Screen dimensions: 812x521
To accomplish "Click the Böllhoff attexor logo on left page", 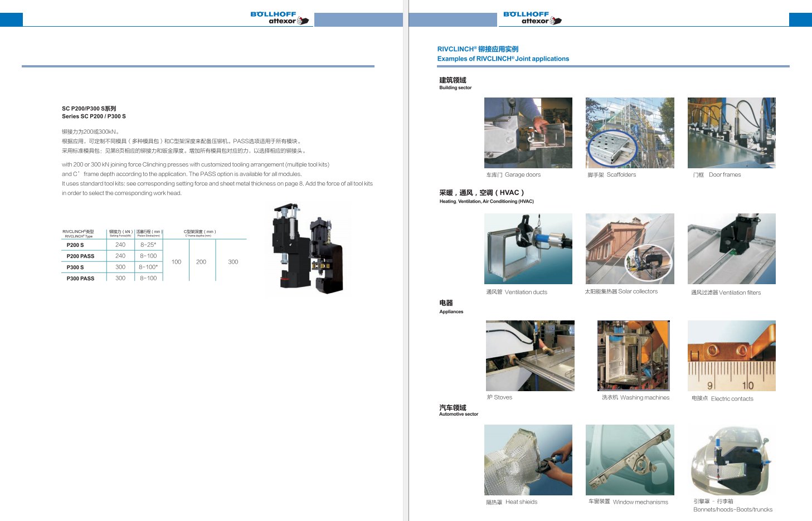I will (x=279, y=18).
